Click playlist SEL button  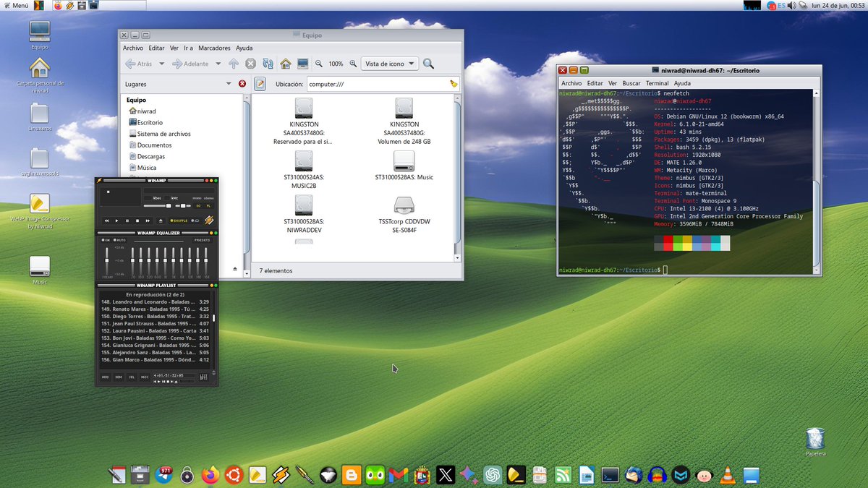point(132,377)
